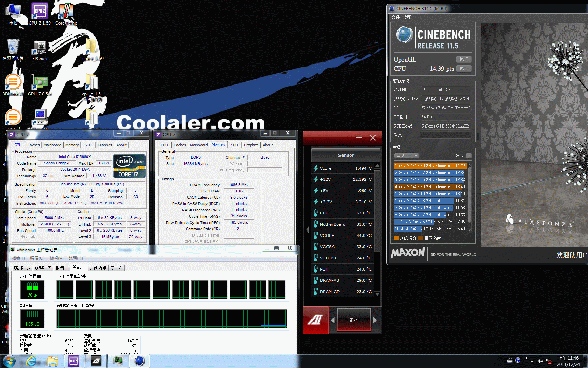Open Windows Start menu orb
Viewport: 588px width, 368px height.
point(9,361)
